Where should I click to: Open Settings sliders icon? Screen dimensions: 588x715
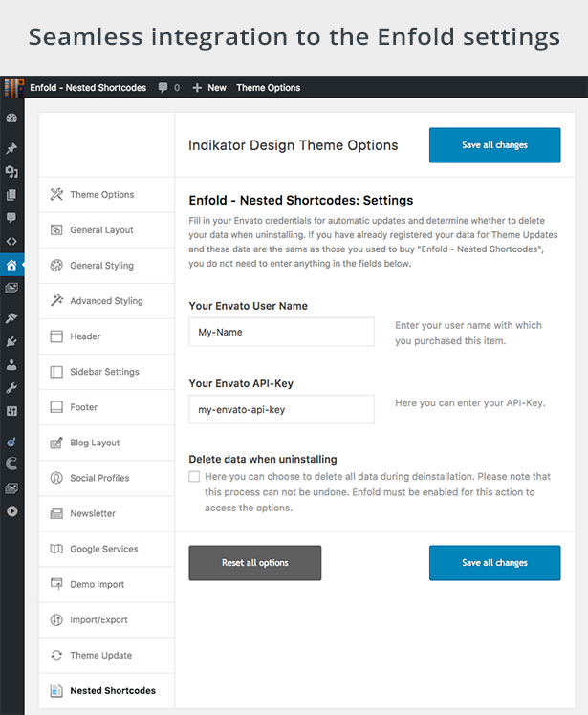[x=11, y=411]
